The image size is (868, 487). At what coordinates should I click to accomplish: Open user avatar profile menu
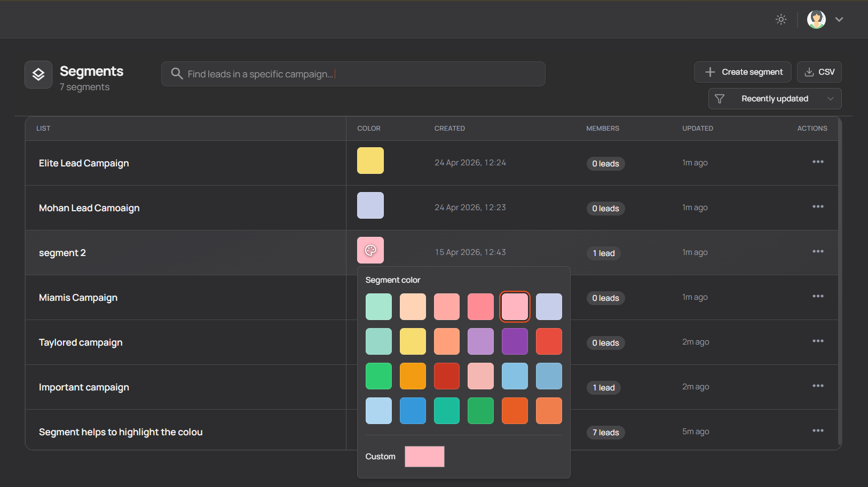tap(816, 19)
